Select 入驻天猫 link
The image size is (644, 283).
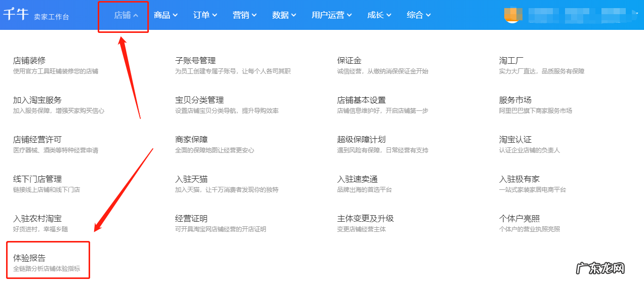tap(191, 179)
